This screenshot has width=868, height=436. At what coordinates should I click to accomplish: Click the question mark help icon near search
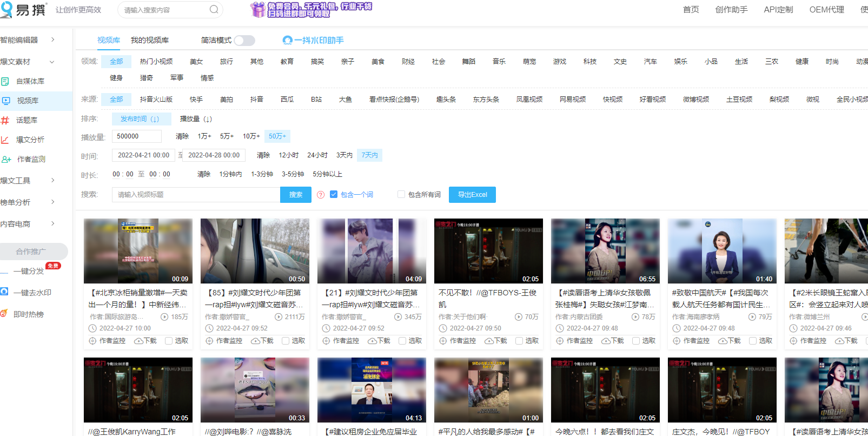coord(321,195)
